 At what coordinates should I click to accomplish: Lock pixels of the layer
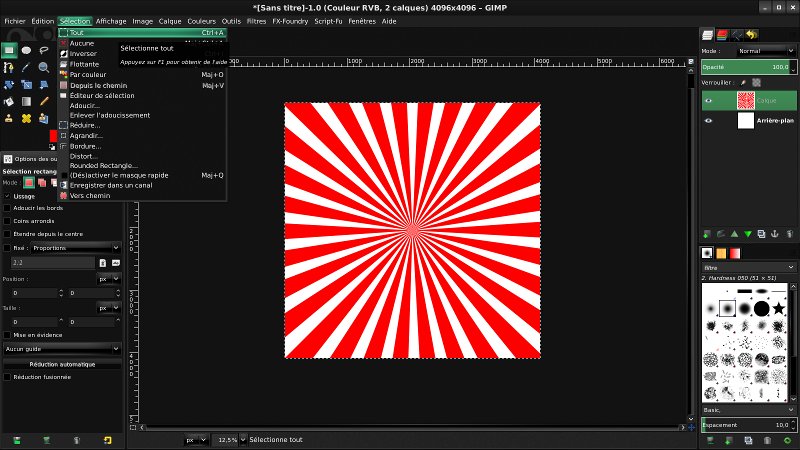click(743, 83)
